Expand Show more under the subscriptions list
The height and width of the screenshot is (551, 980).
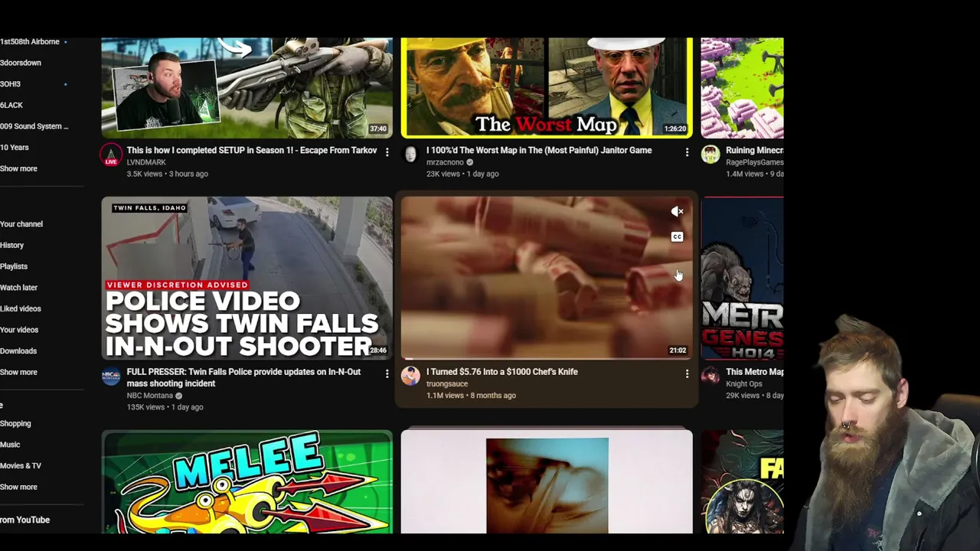18,168
